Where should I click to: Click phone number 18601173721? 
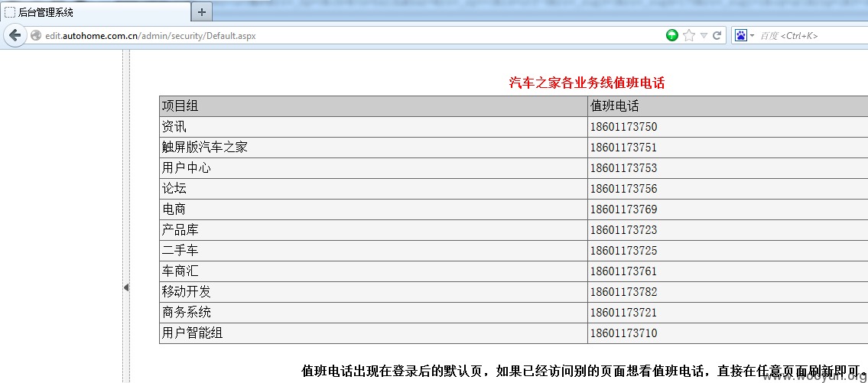click(x=623, y=313)
